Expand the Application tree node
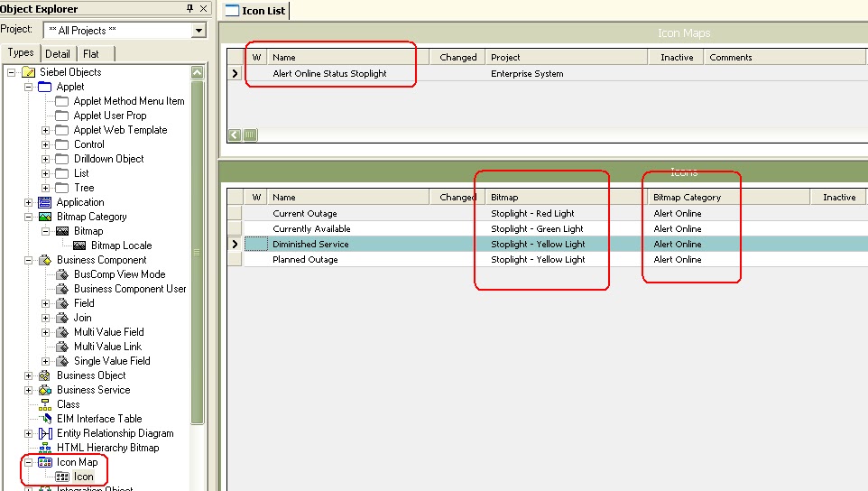The image size is (868, 491). click(x=28, y=202)
